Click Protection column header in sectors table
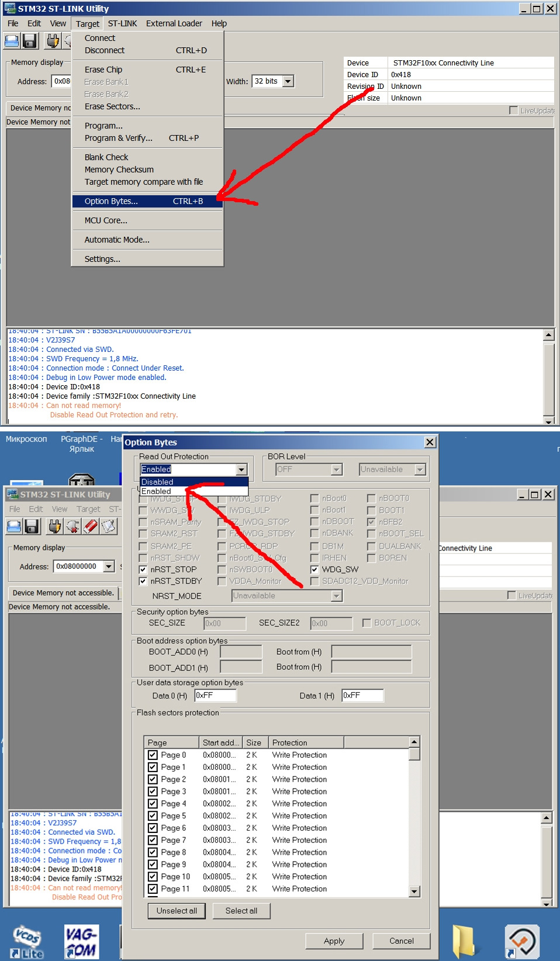The height and width of the screenshot is (961, 560). [306, 742]
